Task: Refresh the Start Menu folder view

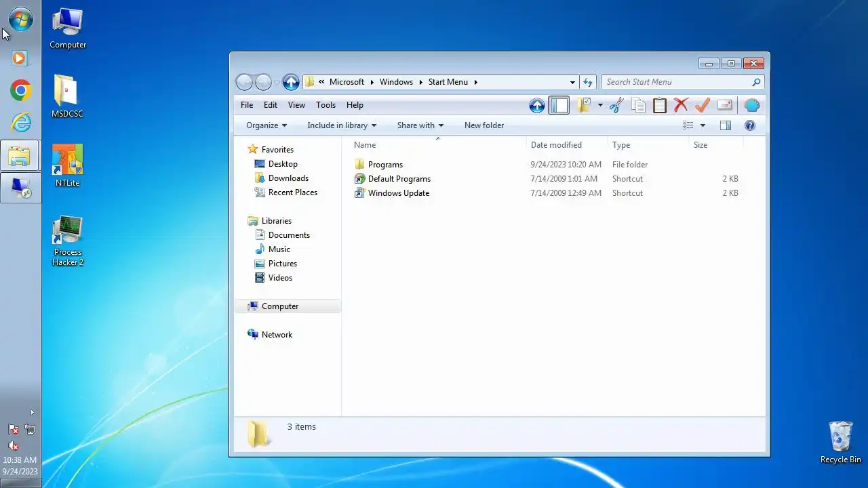Action: 589,82
